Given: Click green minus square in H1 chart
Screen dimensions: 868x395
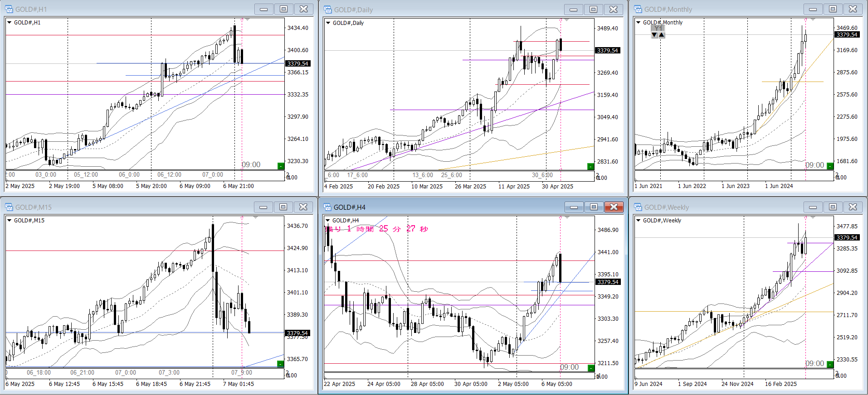Looking at the screenshot, I should [x=281, y=166].
